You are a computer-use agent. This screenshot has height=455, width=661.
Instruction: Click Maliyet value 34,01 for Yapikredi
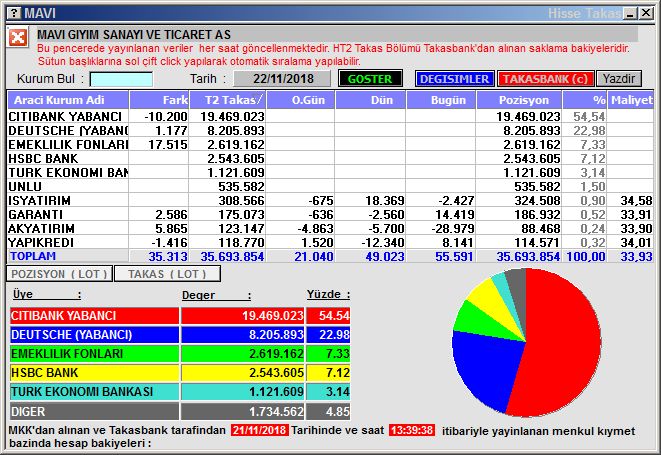(x=636, y=242)
